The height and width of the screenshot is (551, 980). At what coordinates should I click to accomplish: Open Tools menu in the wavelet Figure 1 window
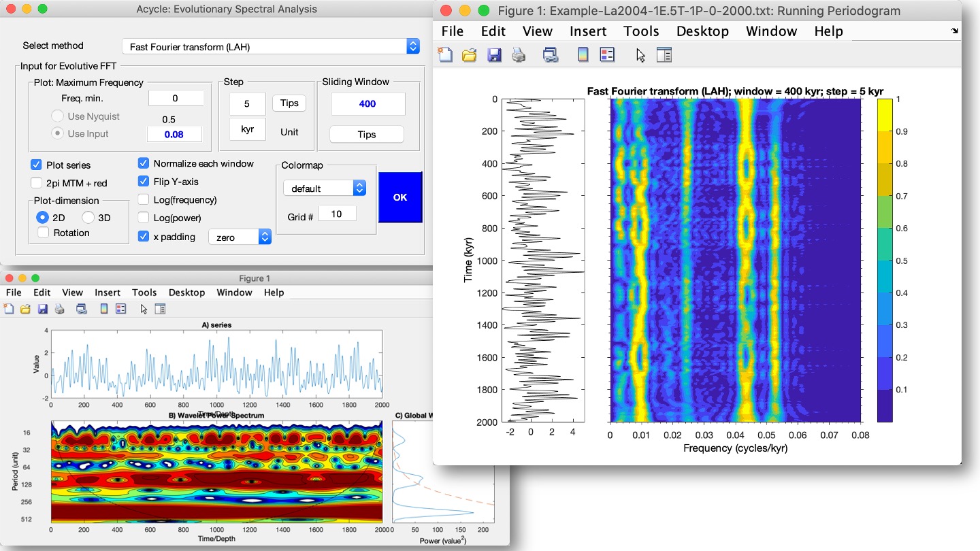144,293
